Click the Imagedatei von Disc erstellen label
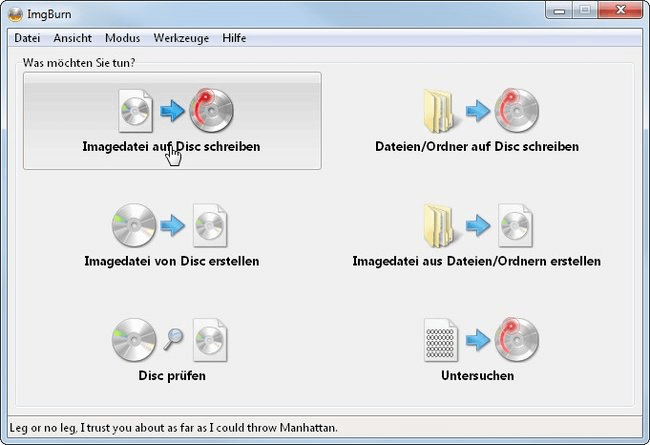Viewport: 650px width, 445px height. point(172,261)
